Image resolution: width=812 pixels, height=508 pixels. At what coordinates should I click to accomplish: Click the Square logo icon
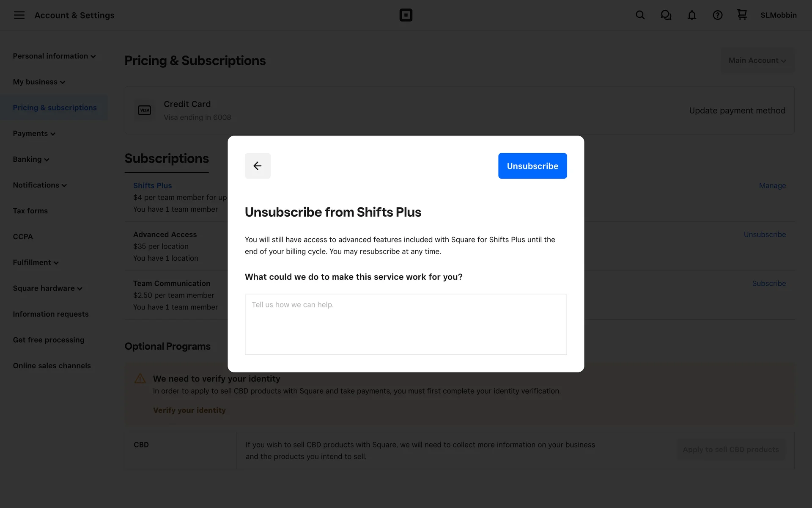click(x=406, y=15)
